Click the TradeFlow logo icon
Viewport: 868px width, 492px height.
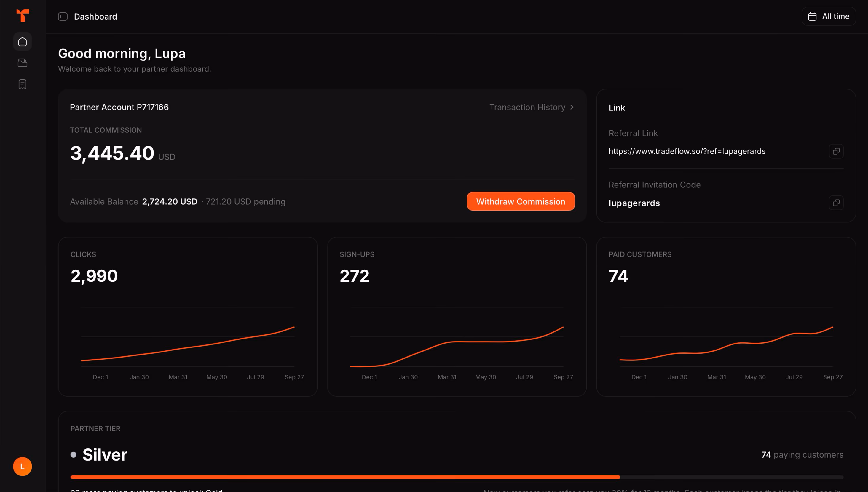coord(23,15)
